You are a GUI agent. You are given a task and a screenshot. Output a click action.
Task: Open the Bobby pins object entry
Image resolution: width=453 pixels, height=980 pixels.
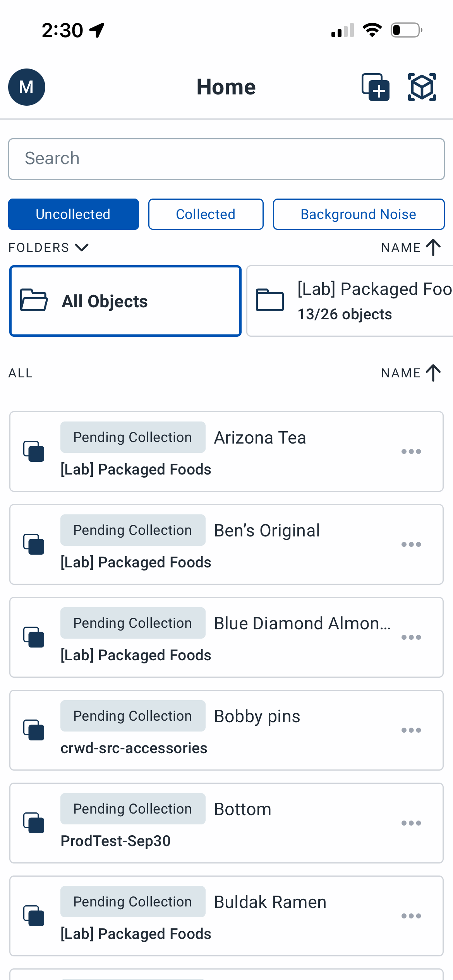[257, 717]
